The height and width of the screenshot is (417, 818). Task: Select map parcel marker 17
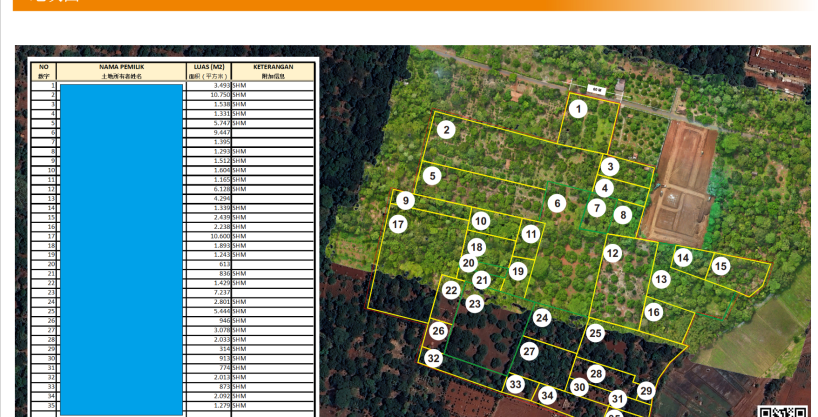pyautogui.click(x=398, y=224)
